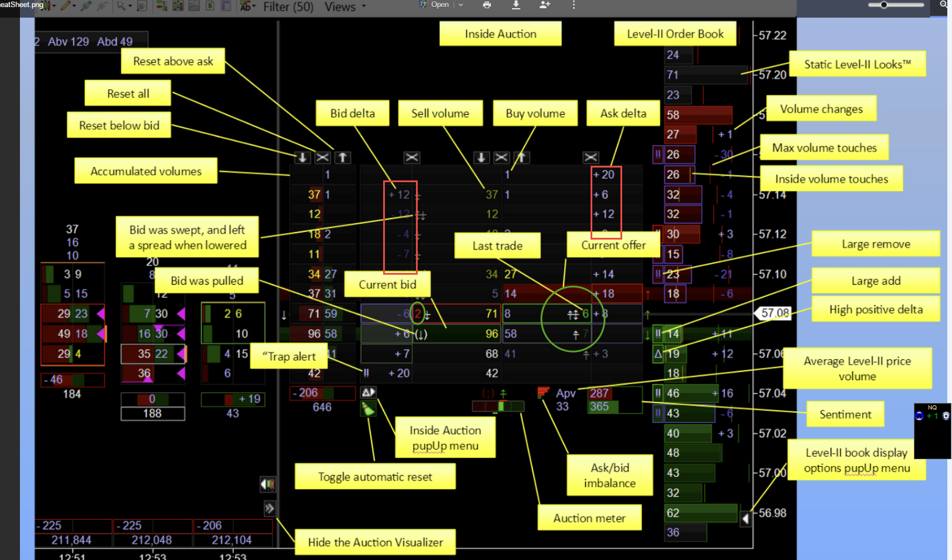This screenshot has height=560, width=952.
Task: Expand the AD icon dropdown arrow
Action: pos(254,6)
